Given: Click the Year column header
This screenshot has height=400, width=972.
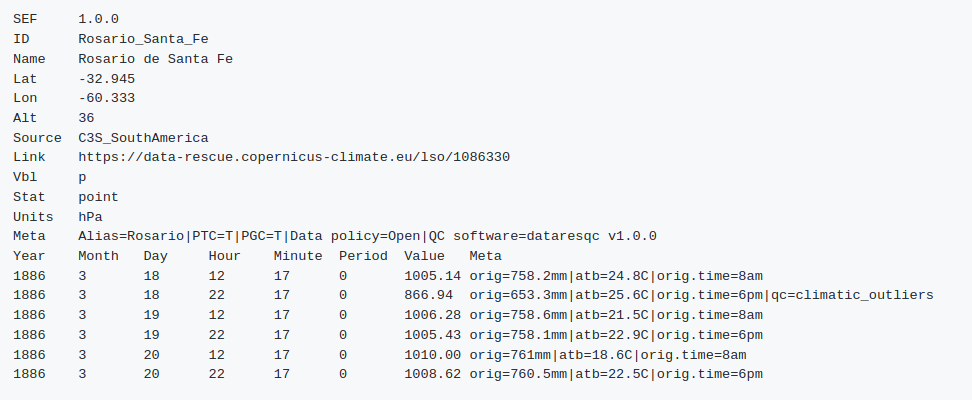Looking at the screenshot, I should [29, 256].
